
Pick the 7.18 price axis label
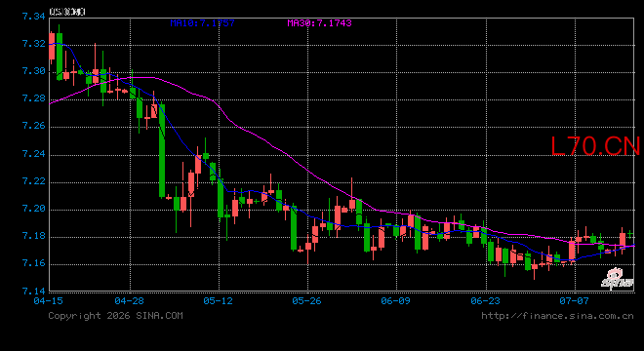pos(34,236)
